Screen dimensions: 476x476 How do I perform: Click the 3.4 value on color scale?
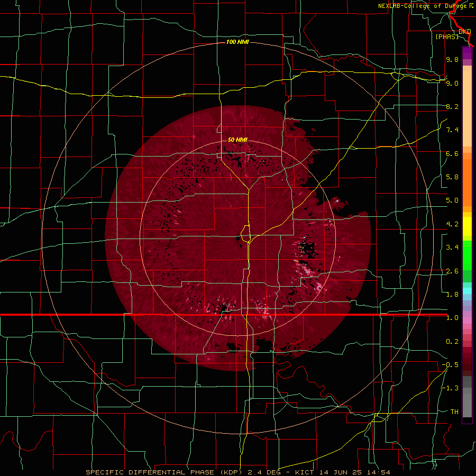point(452,248)
